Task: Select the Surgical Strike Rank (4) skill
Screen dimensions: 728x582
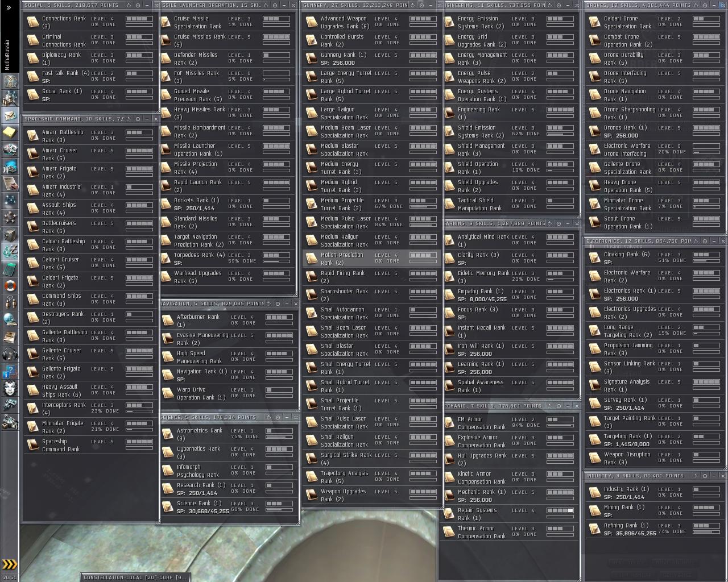Action: [x=371, y=459]
